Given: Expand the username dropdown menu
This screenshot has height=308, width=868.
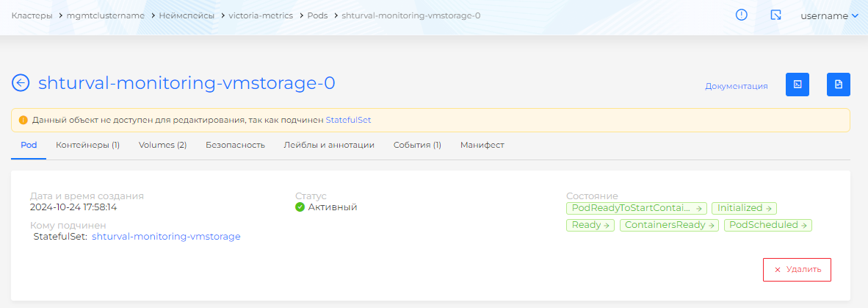Looking at the screenshot, I should [829, 16].
